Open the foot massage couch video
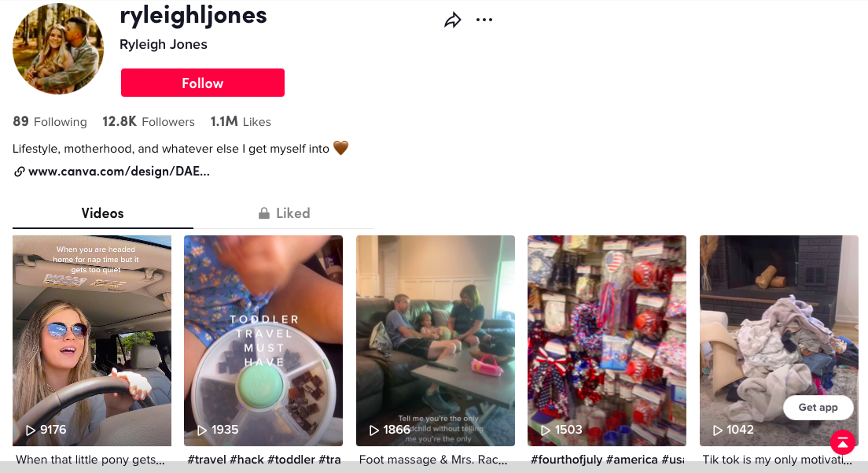Viewport: 868px width, 473px height. coord(435,341)
